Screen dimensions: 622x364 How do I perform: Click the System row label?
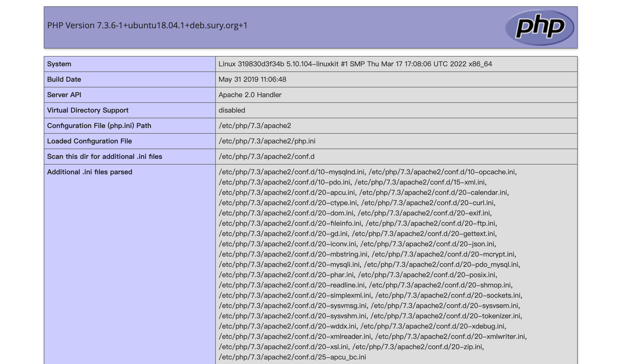click(59, 64)
